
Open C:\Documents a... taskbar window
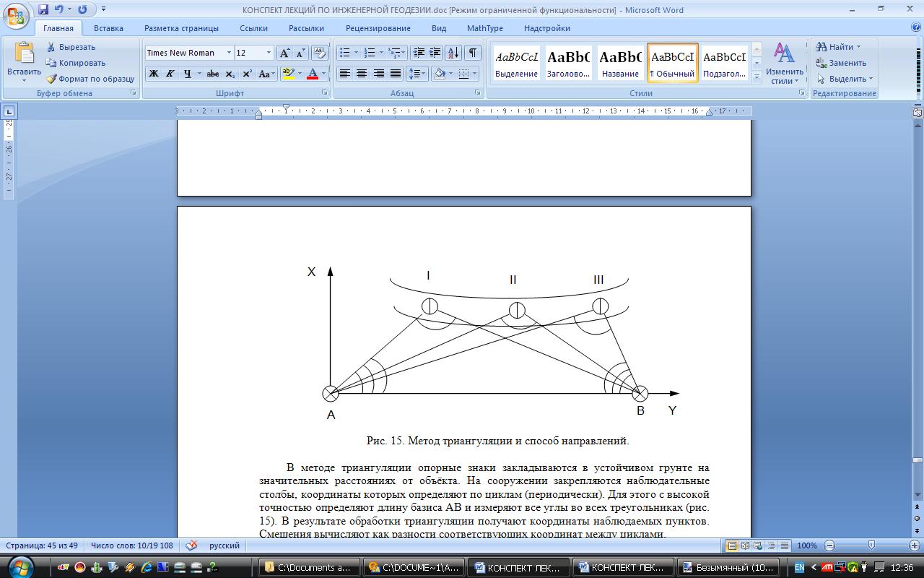tap(308, 567)
